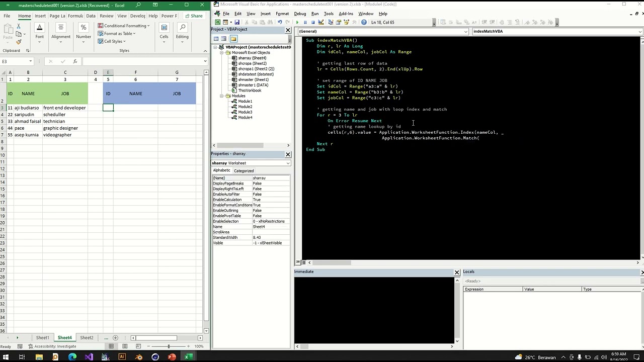Switch to the Sheet2 worksheet tab

[87, 338]
